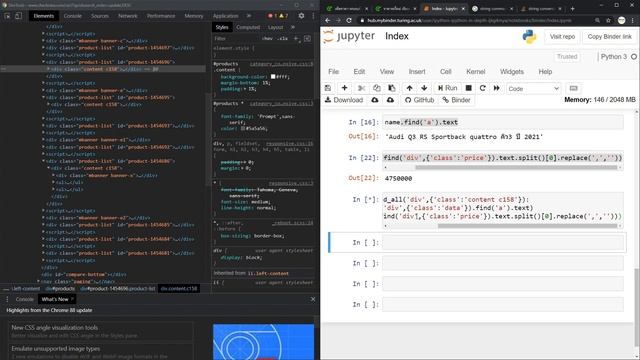Open the cell type Code dropdown
This screenshot has width=640, height=360.
click(533, 89)
